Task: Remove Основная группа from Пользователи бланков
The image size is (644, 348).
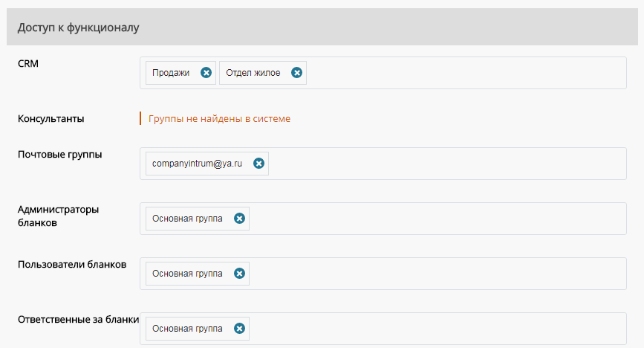Action: click(x=239, y=274)
